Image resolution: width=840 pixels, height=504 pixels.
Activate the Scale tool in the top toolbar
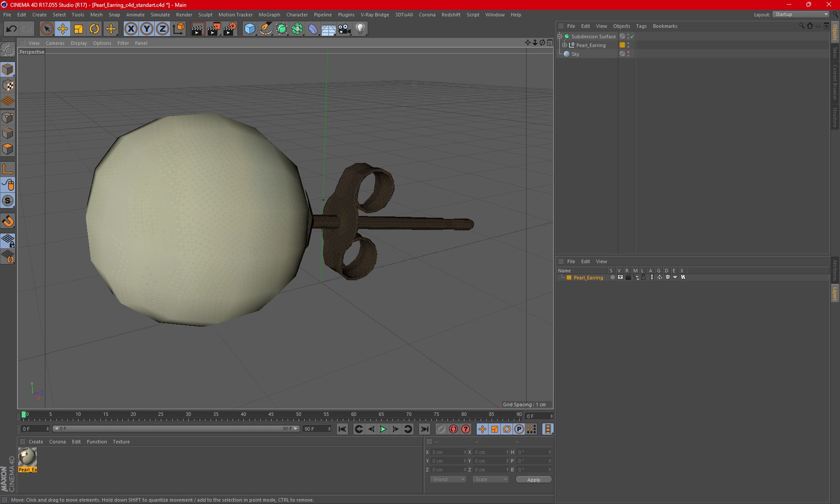click(x=78, y=29)
